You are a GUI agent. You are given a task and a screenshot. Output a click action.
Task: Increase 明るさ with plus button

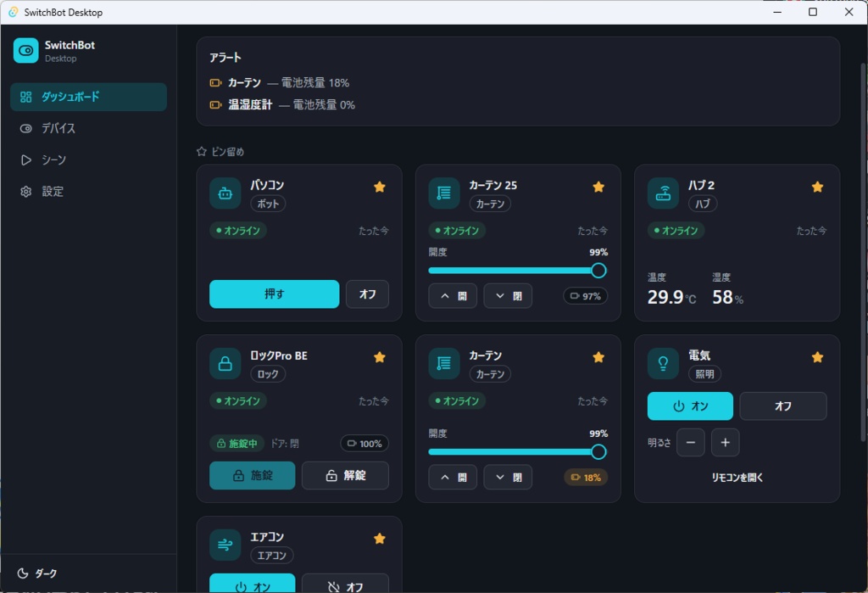[x=726, y=442]
